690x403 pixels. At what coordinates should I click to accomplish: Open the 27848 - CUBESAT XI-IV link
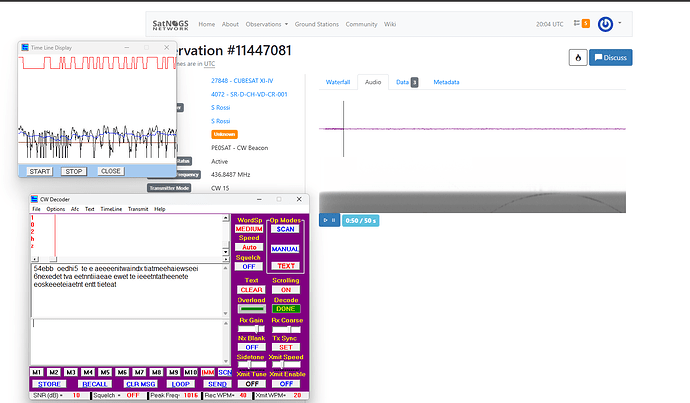242,81
